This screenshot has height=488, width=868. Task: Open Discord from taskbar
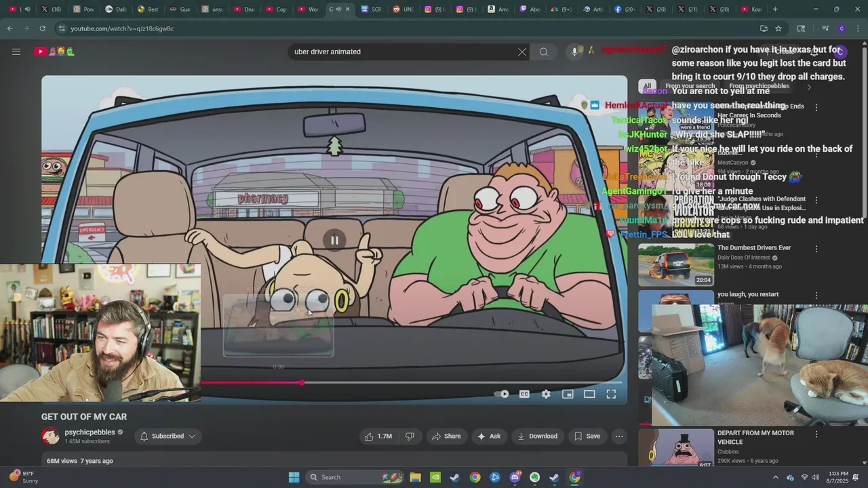coord(515,477)
